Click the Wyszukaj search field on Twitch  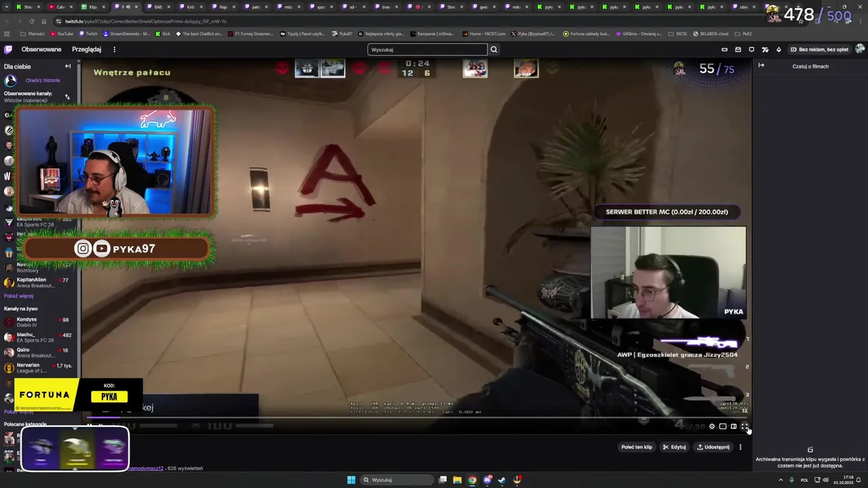(427, 49)
